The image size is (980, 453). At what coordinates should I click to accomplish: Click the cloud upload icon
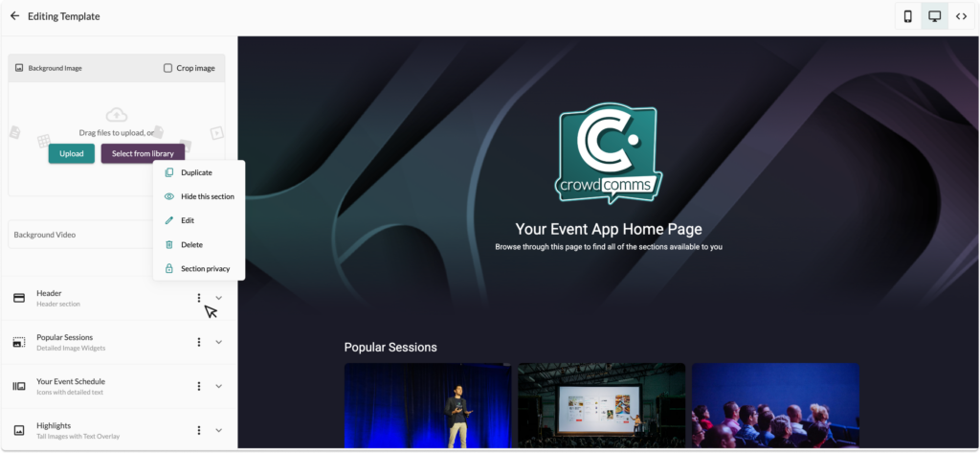click(x=117, y=115)
